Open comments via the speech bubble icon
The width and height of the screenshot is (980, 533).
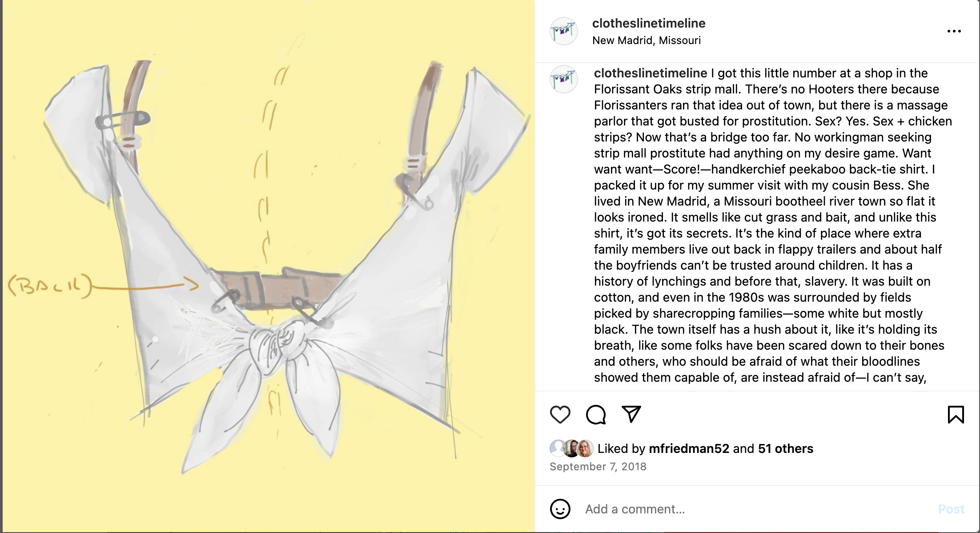(x=595, y=414)
